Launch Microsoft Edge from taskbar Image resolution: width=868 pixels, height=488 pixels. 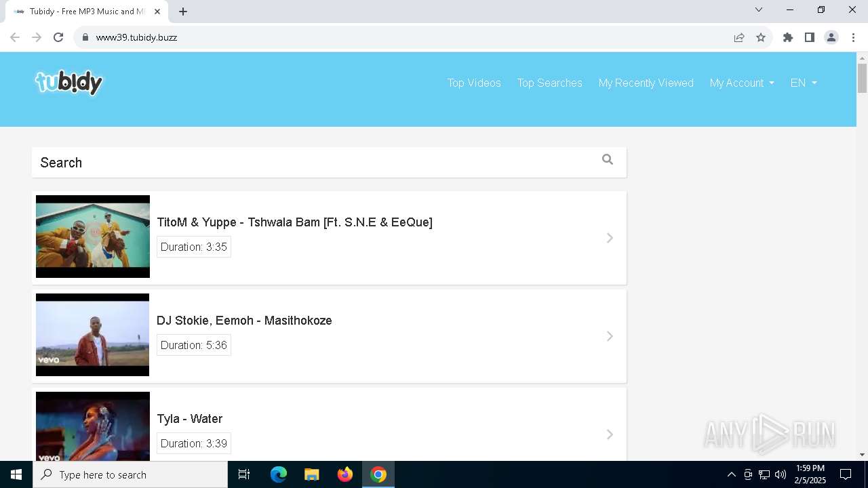tap(279, 474)
